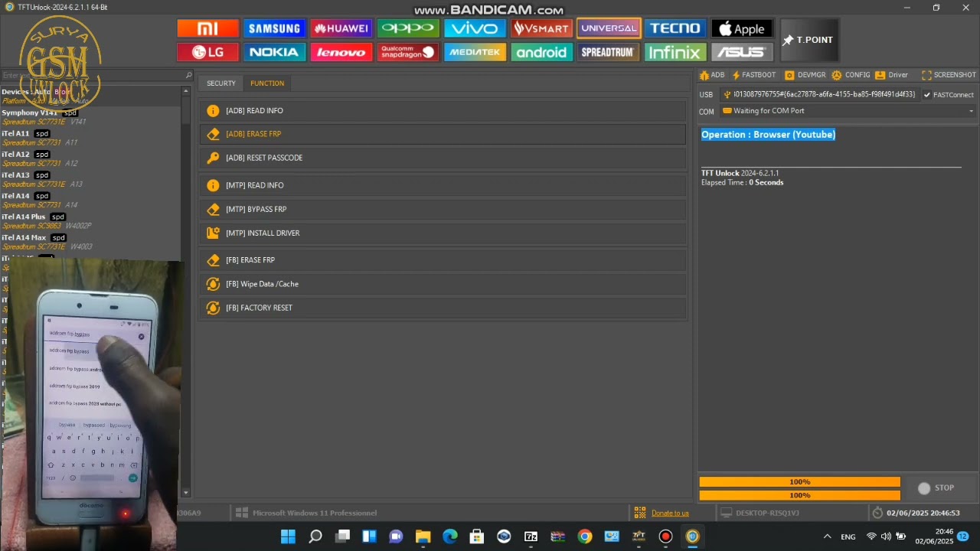
Task: Select the Tecno brand tile
Action: 675,28
